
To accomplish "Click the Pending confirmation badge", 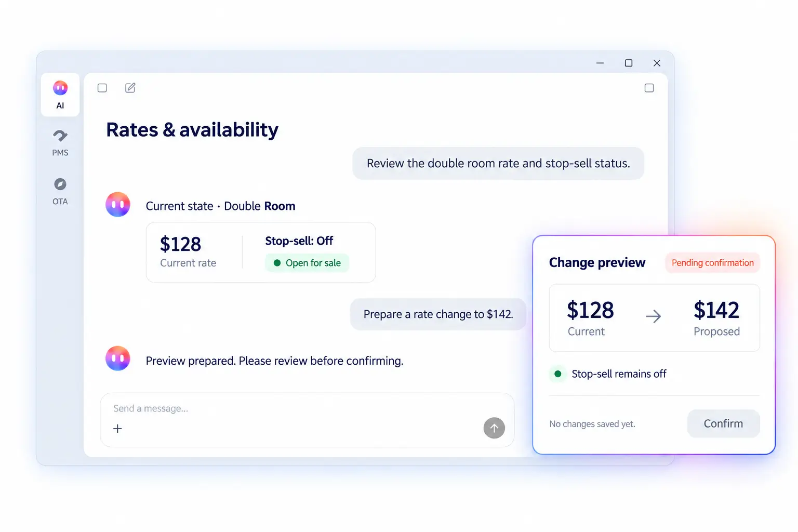I will pyautogui.click(x=712, y=263).
